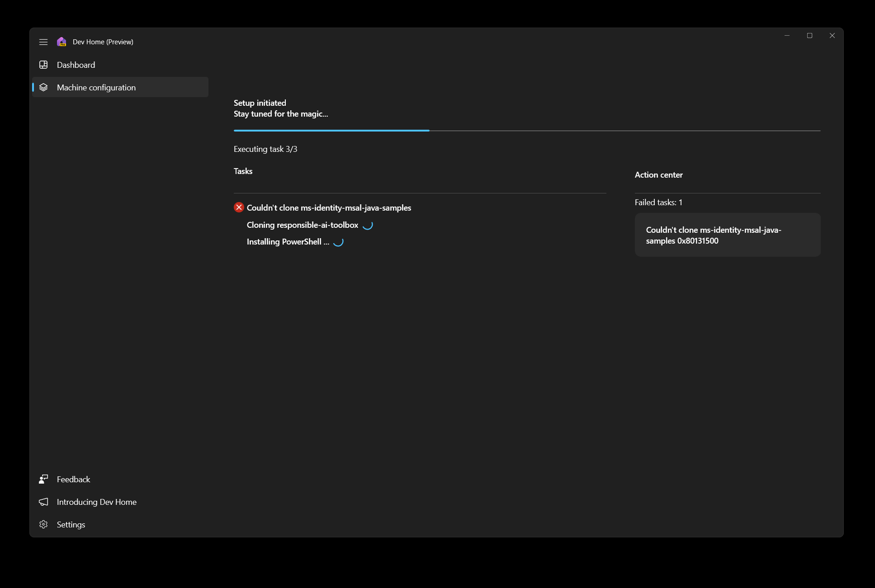Click the red error icon next to failed task

[x=239, y=207]
